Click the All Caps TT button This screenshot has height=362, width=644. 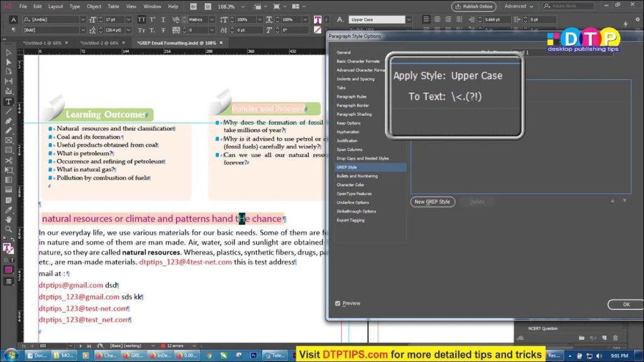(142, 19)
